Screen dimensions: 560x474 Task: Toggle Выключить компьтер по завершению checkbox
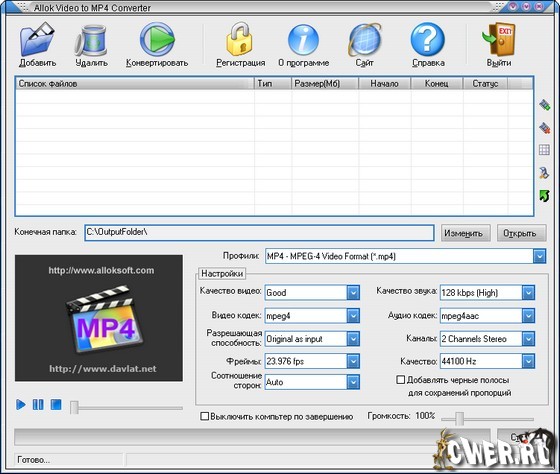[205, 416]
